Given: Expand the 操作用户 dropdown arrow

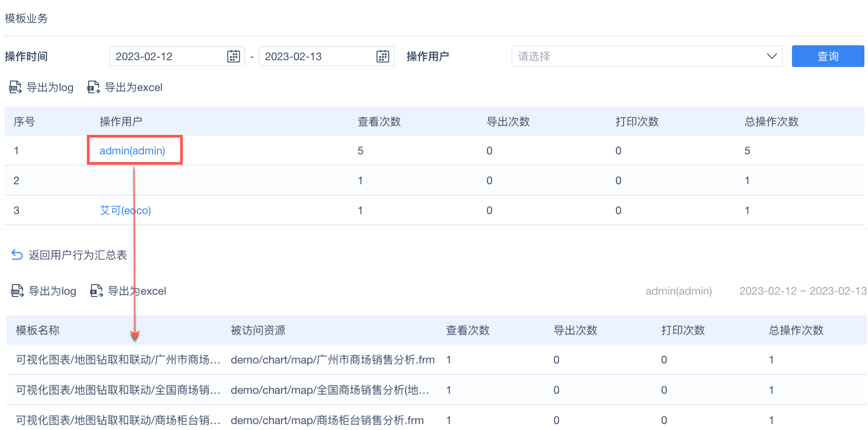Looking at the screenshot, I should [x=772, y=57].
